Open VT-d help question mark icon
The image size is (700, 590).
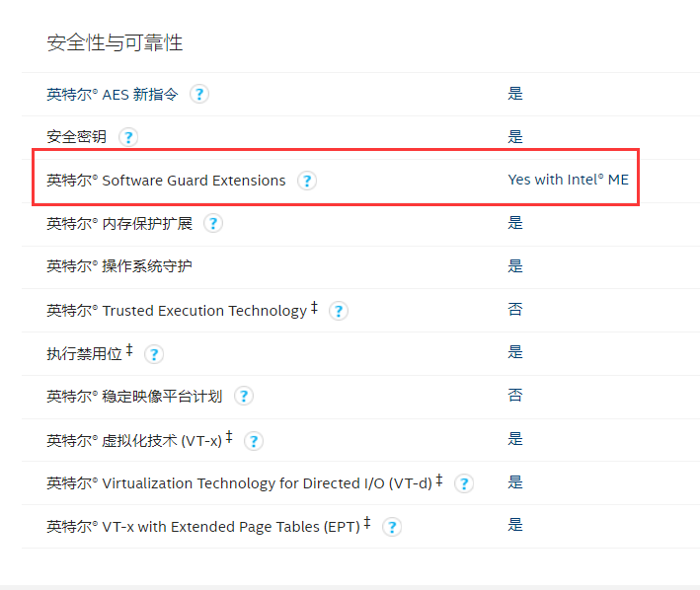click(x=464, y=483)
